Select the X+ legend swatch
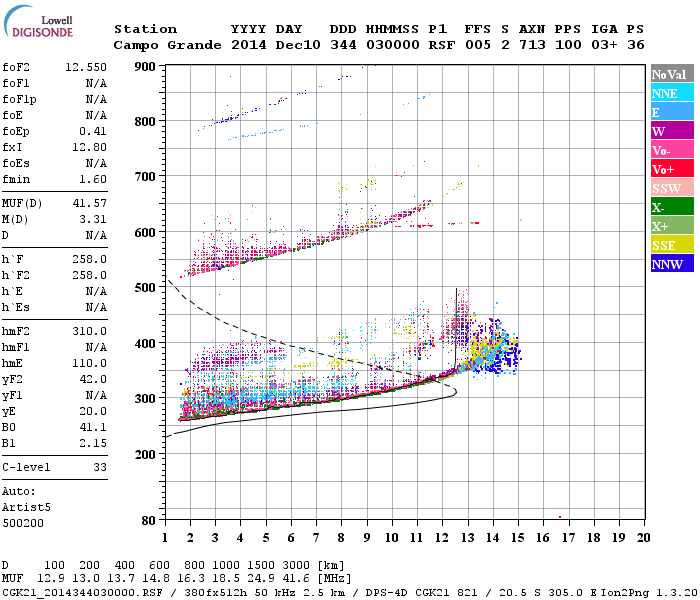Viewport: 700px width, 600px height. pyautogui.click(x=672, y=226)
